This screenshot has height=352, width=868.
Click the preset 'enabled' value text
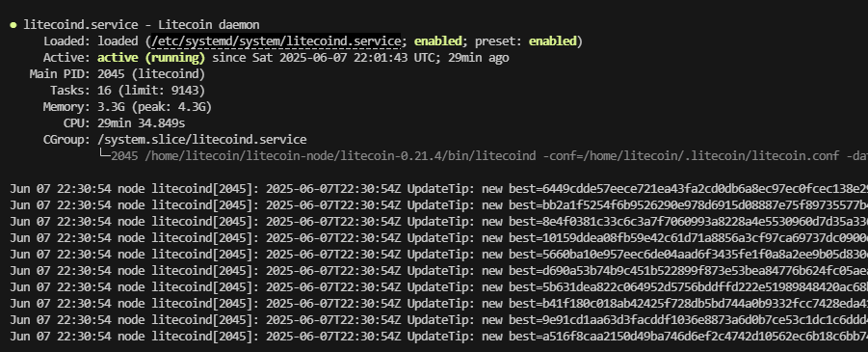[x=552, y=41]
